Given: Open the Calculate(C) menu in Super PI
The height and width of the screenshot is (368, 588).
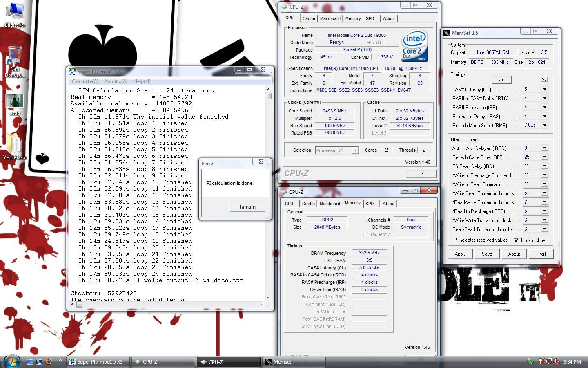Looking at the screenshot, I should 85,81.
